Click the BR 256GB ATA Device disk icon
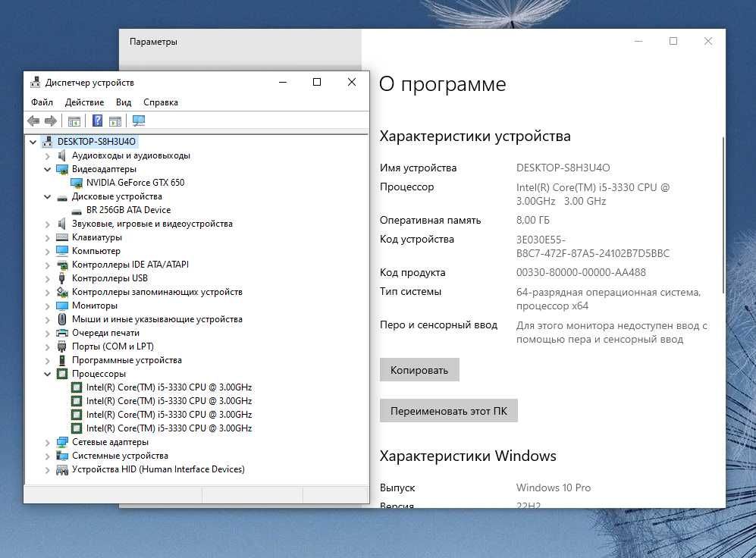The height and width of the screenshot is (558, 756). click(x=76, y=211)
